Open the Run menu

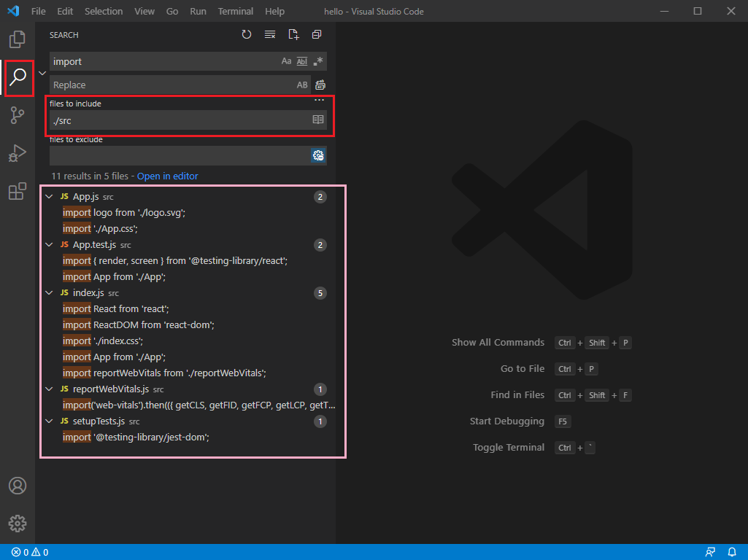point(198,11)
